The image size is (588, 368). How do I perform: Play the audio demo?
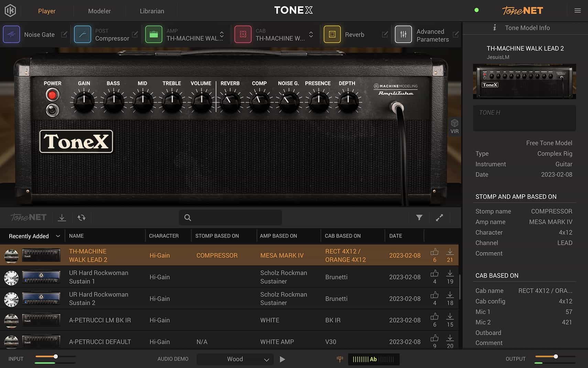point(282,359)
